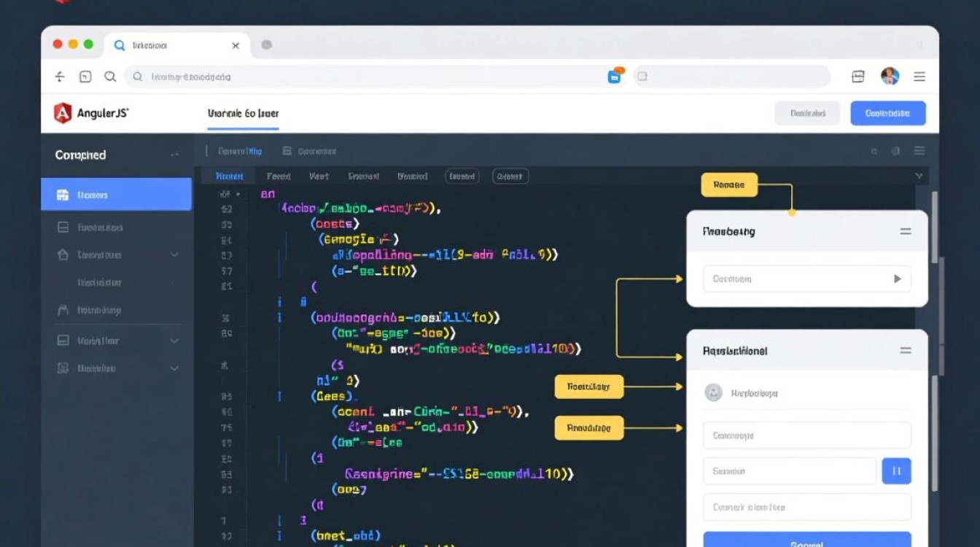Toggle the lower floating panel's header lines icon
Viewport: 980px width, 547px height.
coord(906,351)
